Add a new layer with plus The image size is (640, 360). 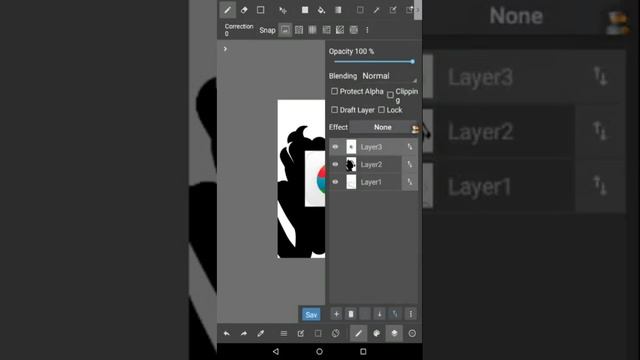click(336, 314)
